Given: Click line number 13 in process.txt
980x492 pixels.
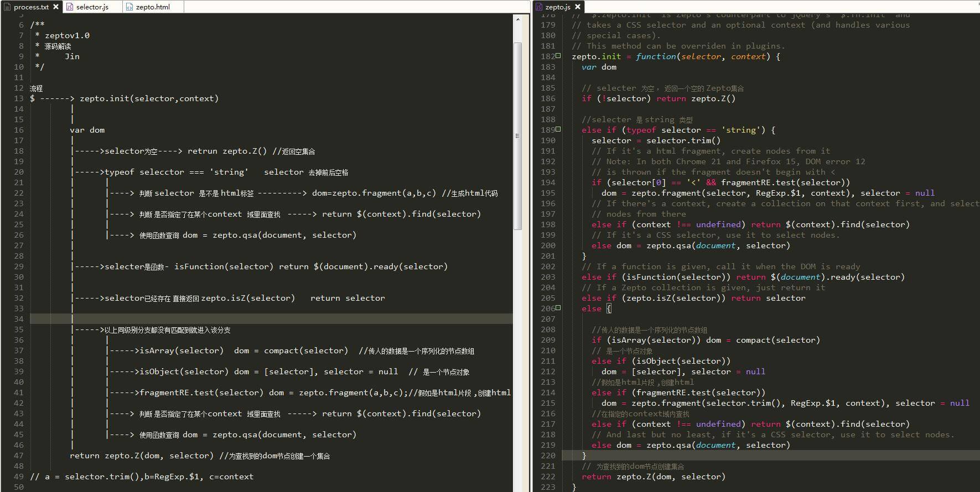Looking at the screenshot, I should coord(19,98).
